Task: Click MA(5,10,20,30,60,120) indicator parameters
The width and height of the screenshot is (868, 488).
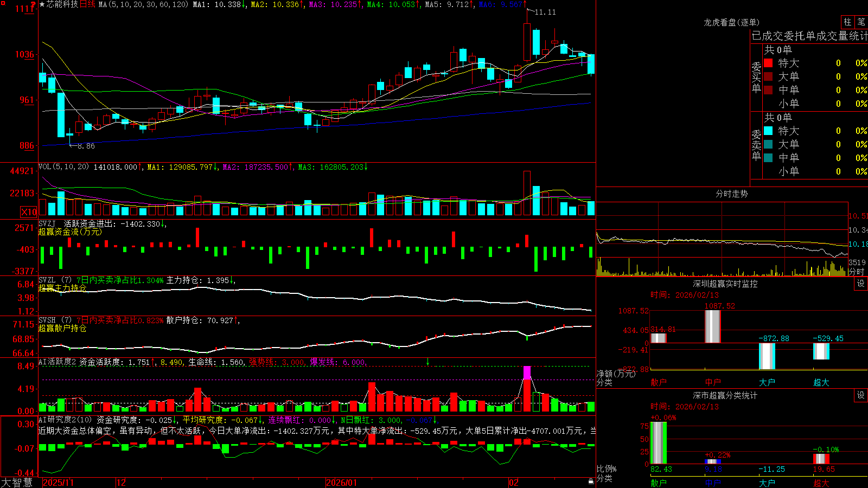Action: click(x=143, y=4)
